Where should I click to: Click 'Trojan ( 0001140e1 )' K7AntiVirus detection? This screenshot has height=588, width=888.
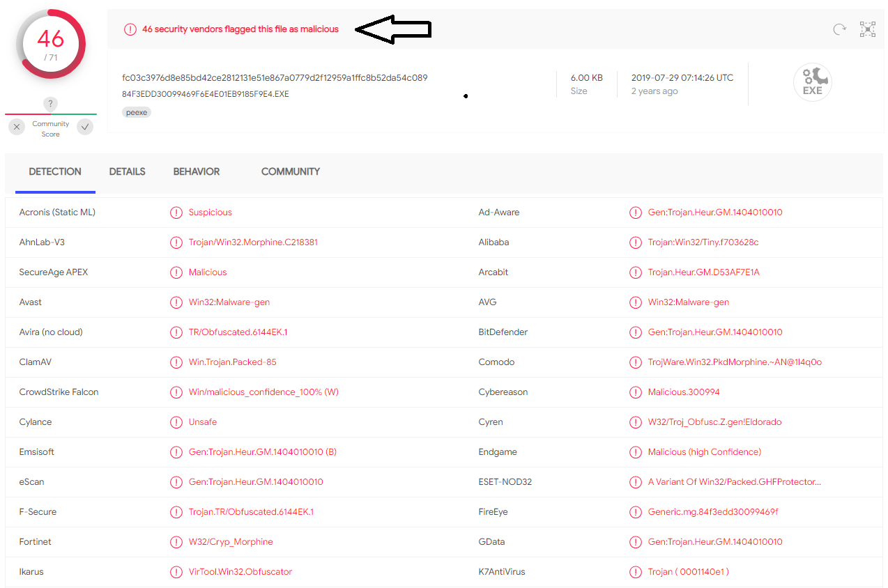click(689, 572)
